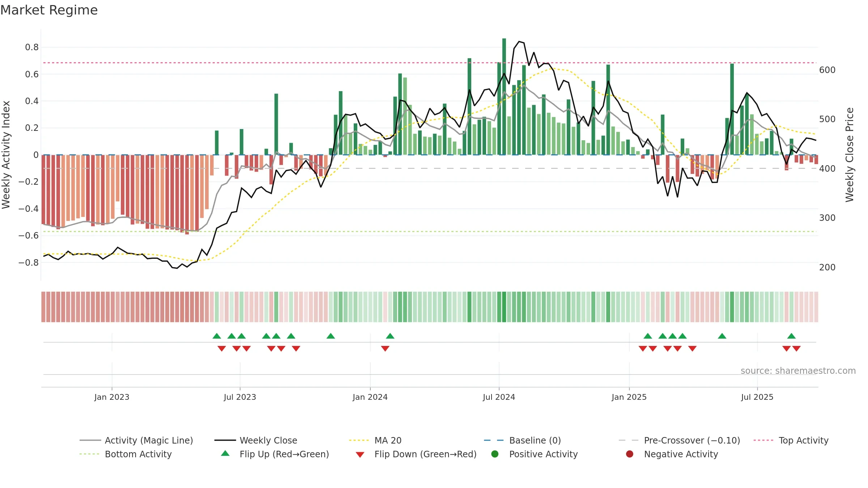Click the red Flip Down triangle in legend
This screenshot has height=488, width=868.
[x=360, y=455]
